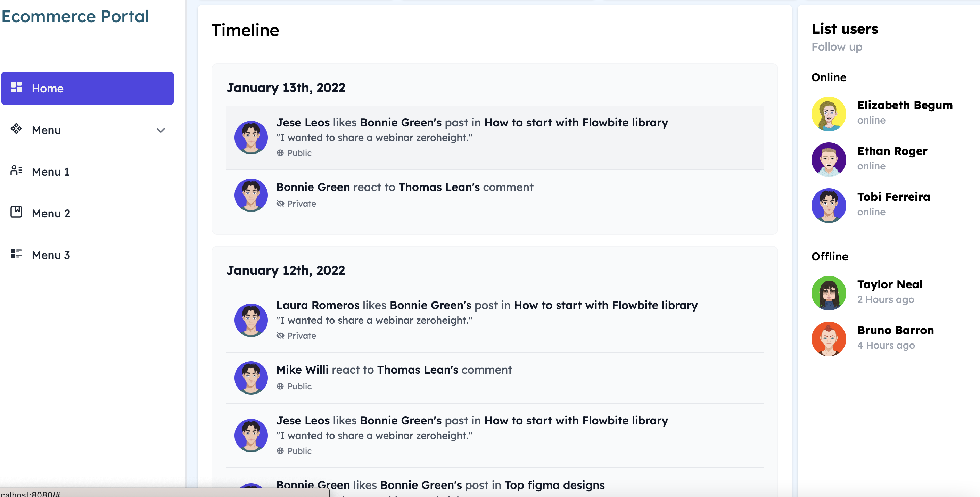980x497 pixels.
Task: Click the globe icon under Jese Leos' January 12th post
Action: coord(280,451)
